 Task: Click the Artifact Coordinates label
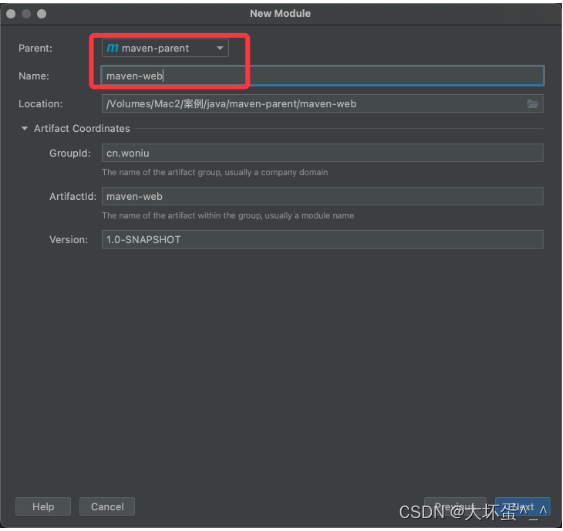[82, 129]
